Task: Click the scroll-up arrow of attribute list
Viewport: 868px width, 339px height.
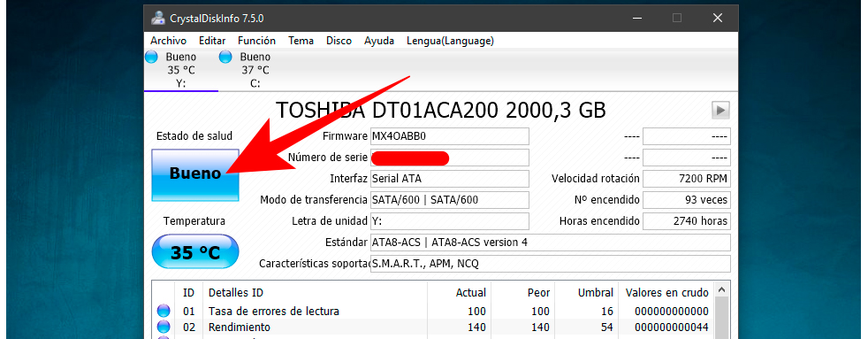Action: coord(720,290)
